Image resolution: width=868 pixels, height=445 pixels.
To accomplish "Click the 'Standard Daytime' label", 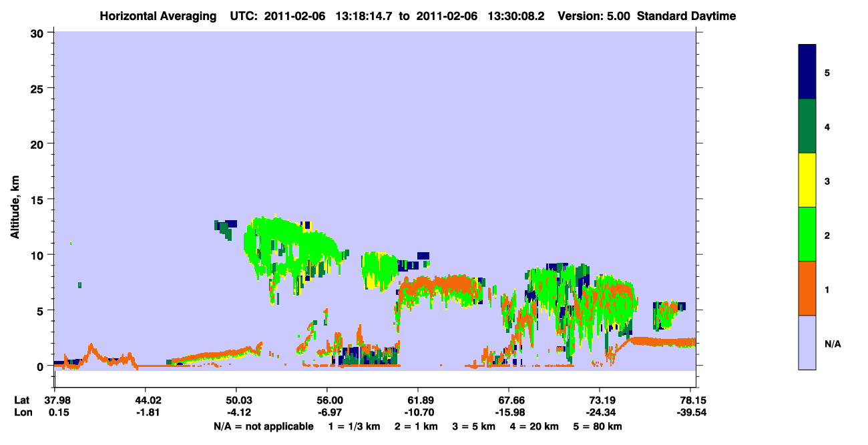I will (686, 16).
